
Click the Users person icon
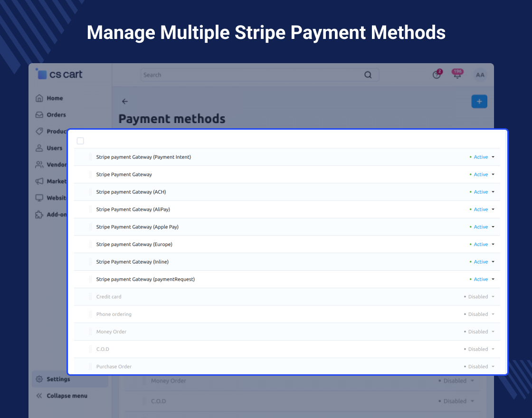39,148
